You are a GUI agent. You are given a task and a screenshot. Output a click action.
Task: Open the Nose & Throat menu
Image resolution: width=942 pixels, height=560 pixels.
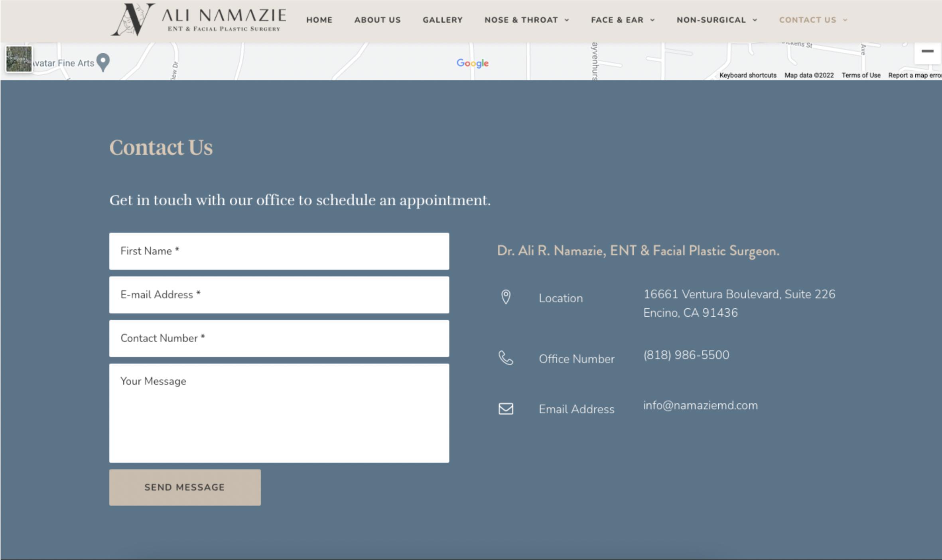point(521,20)
